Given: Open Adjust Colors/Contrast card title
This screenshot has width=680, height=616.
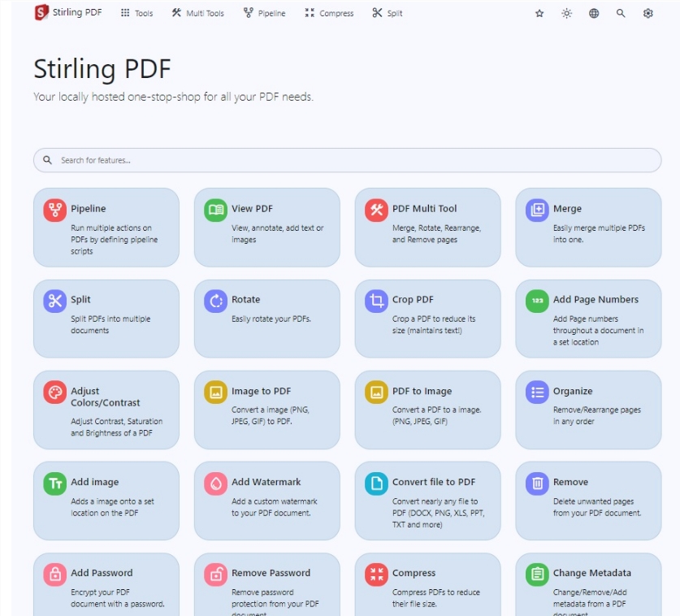Looking at the screenshot, I should point(106,397).
